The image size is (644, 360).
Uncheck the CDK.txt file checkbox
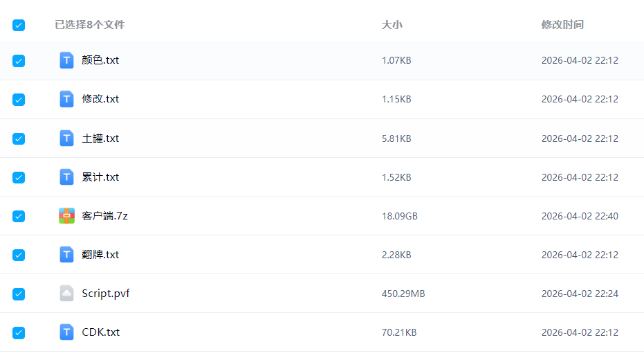click(19, 332)
